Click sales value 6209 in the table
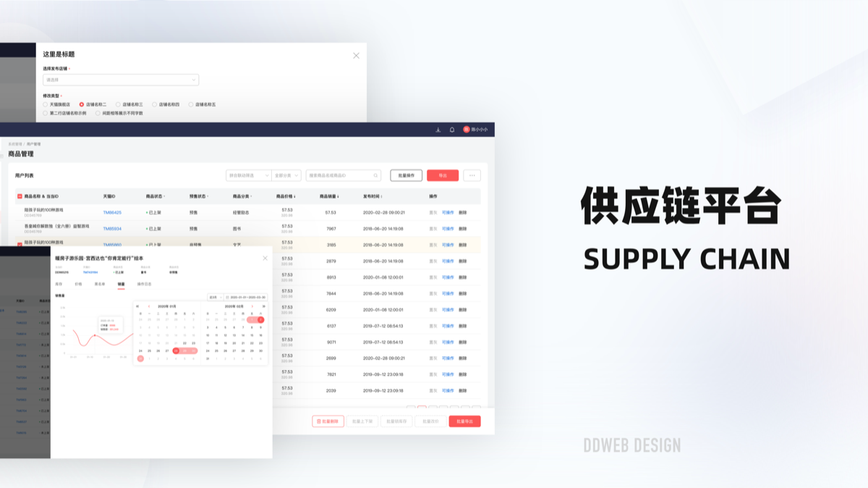Viewport: 868px width, 488px height. pyautogui.click(x=331, y=310)
